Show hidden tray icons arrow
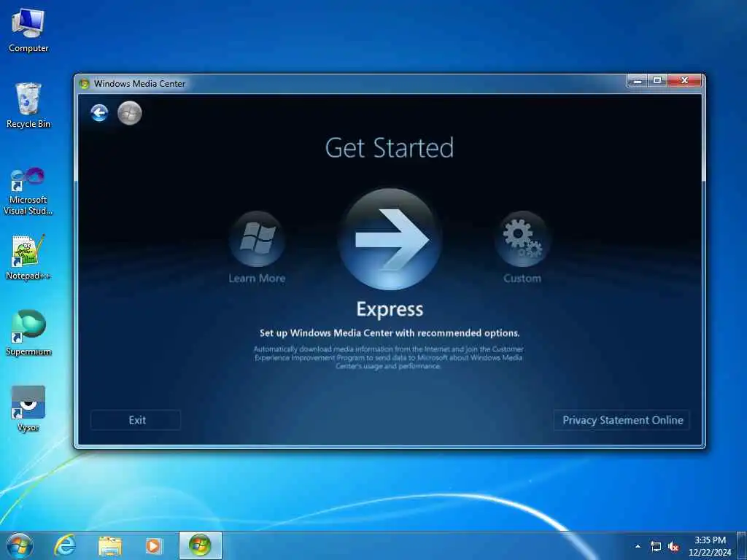This screenshot has width=747, height=560. 638,546
